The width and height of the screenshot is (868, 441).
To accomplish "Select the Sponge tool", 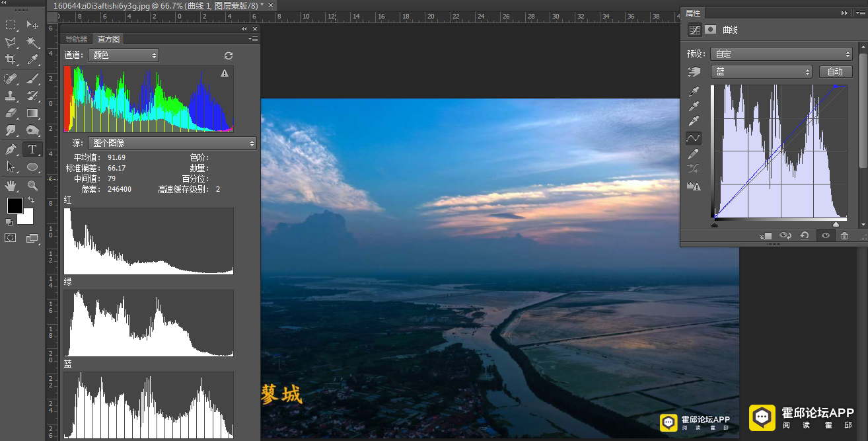I will (32, 130).
